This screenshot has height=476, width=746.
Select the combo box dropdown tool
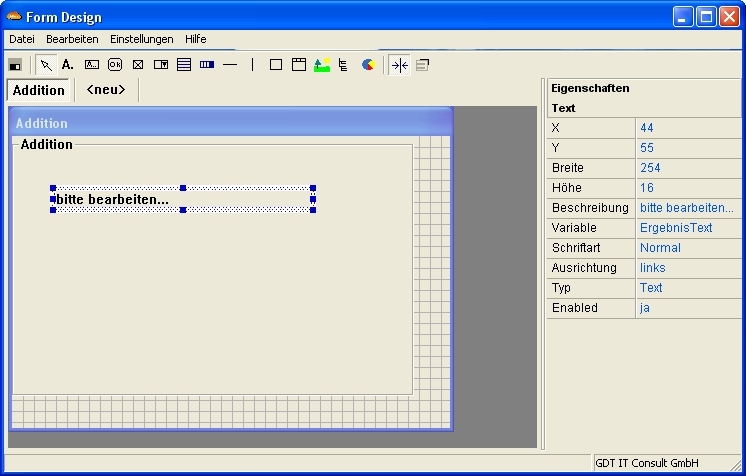(161, 65)
